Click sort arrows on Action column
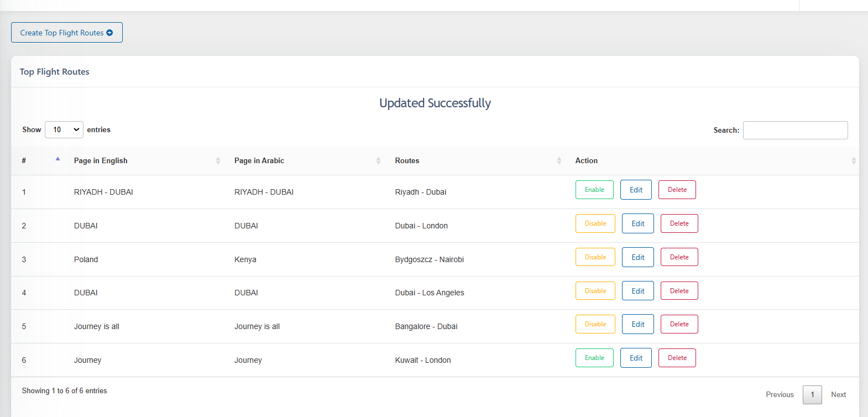Viewport: 868px width, 417px height. 854,160
